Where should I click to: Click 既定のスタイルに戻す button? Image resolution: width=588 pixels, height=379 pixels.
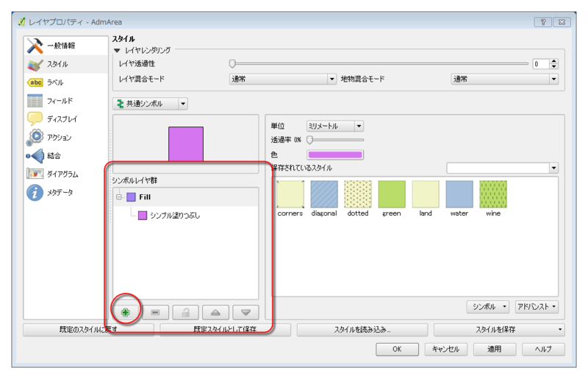click(x=88, y=330)
